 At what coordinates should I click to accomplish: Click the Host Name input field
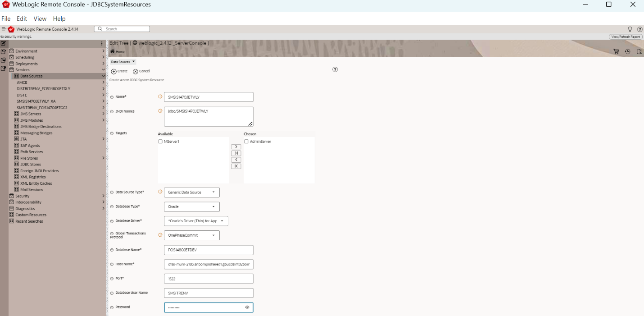(x=209, y=264)
